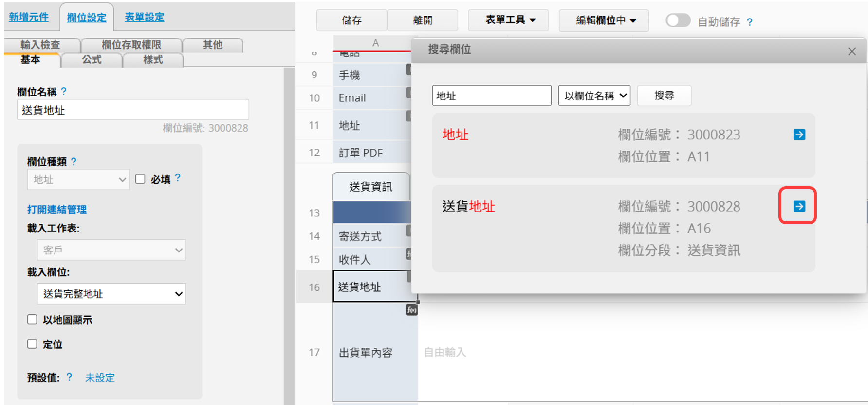Click the help icon beside 欄位名稱

click(x=64, y=91)
